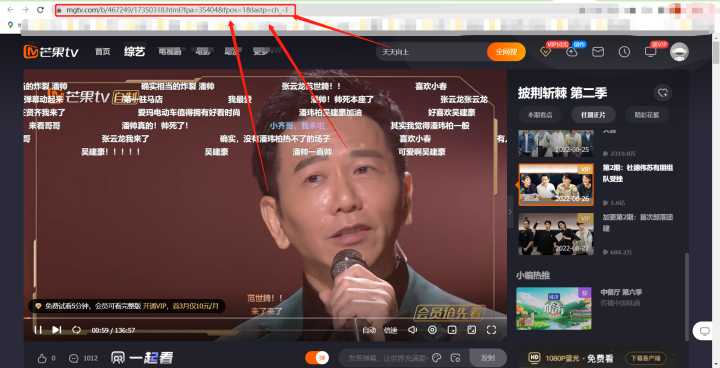Image resolution: width=720 pixels, height=368 pixels.
Task: Open comments icon showing 1012
Action: pos(73,358)
